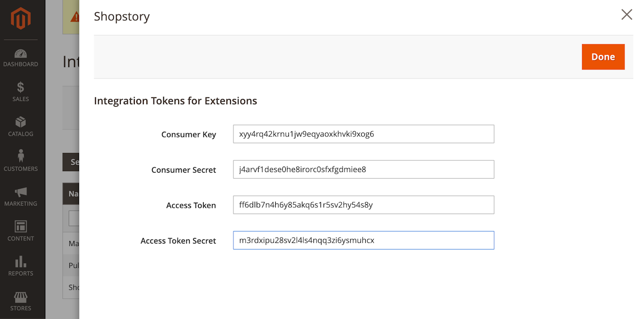
Task: Click the Access Token Secret label
Action: tap(178, 241)
